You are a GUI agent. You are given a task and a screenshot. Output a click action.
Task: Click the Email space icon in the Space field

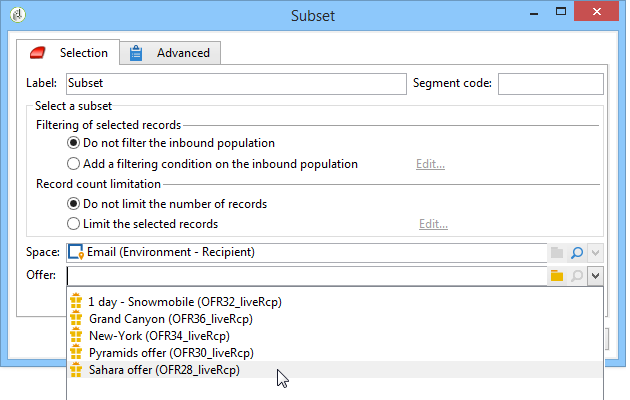(x=76, y=253)
